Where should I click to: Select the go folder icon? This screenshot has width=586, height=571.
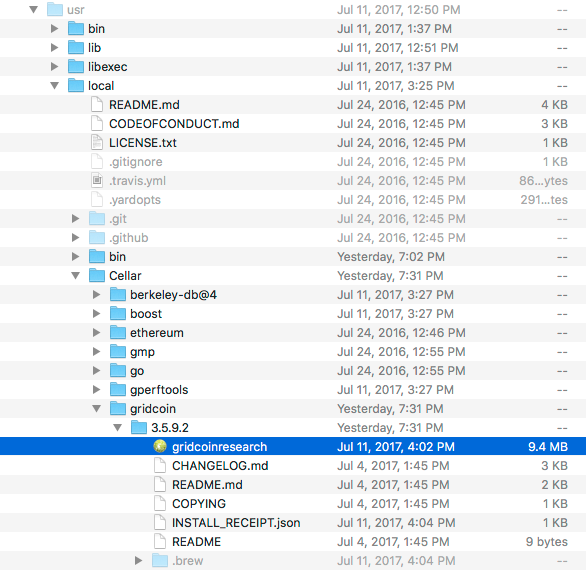point(118,371)
